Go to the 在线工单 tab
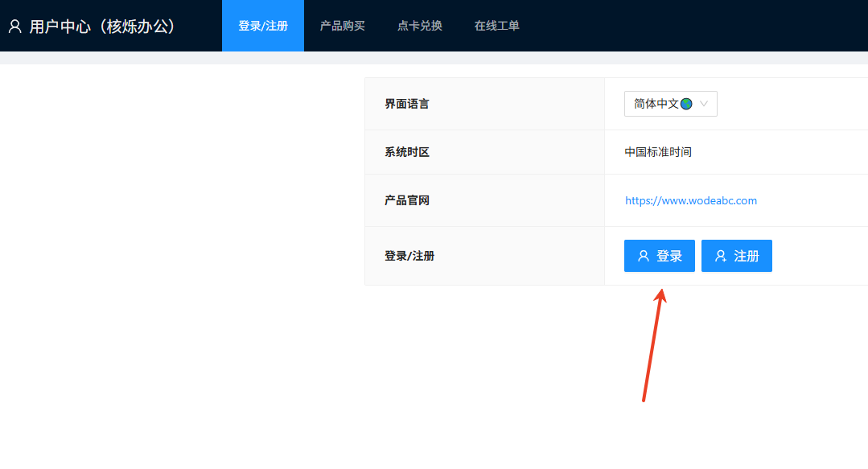This screenshot has width=868, height=469. (x=497, y=26)
